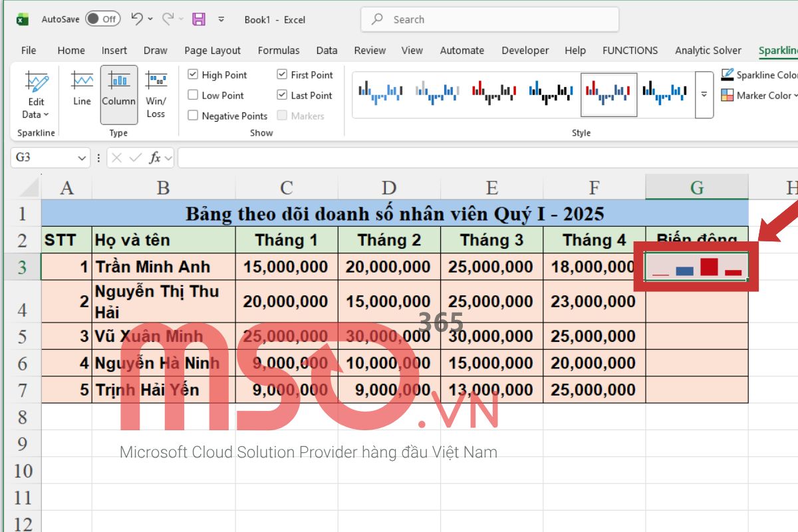Click the formula bar Cancel X icon
Image resolution: width=798 pixels, height=532 pixels.
click(117, 158)
